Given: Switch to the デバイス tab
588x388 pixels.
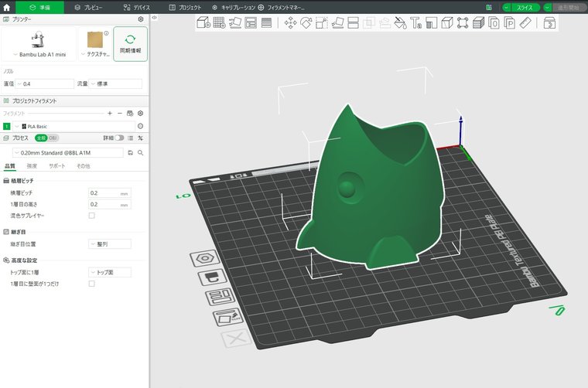Looking at the screenshot, I should pyautogui.click(x=137, y=7).
